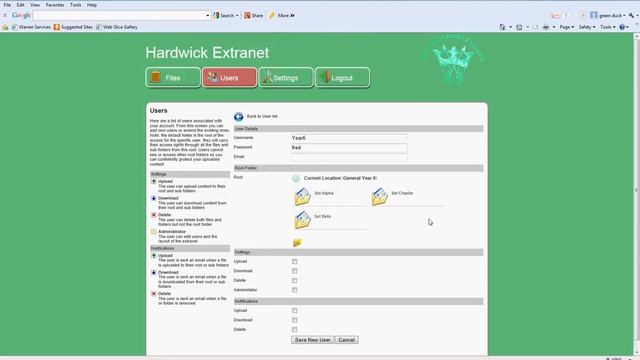Viewport: 640px width, 360px height.
Task: Click into the Google toolbar search box
Action: [119, 16]
